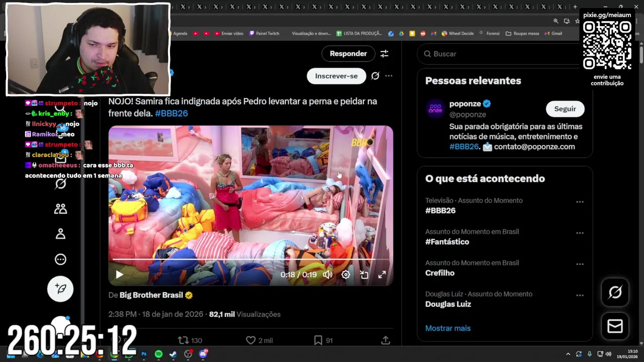Bookmark the post with 91 saves
This screenshot has height=362, width=644.
[323, 340]
